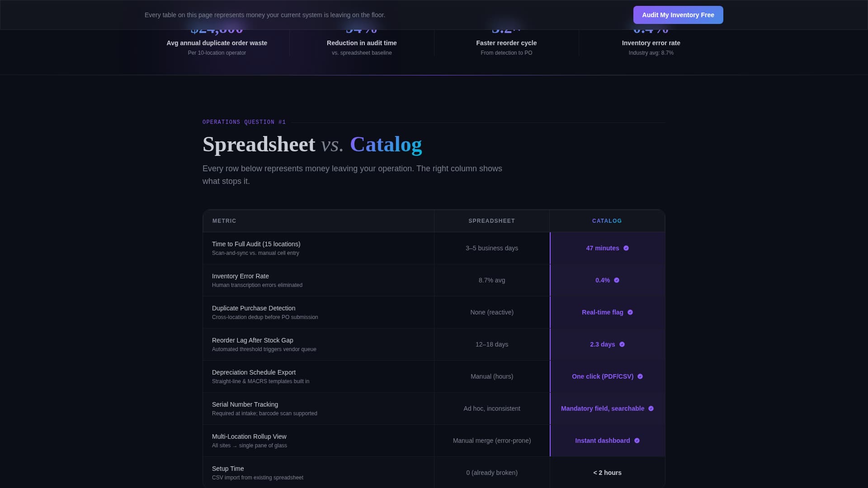
Task: Click the '3–5 business days' spreadsheet cell
Action: (492, 248)
